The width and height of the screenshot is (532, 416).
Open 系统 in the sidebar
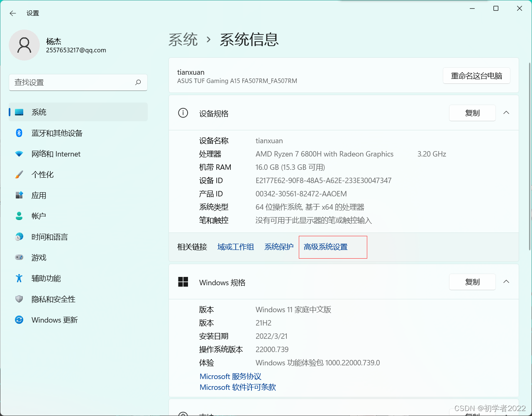click(x=78, y=112)
